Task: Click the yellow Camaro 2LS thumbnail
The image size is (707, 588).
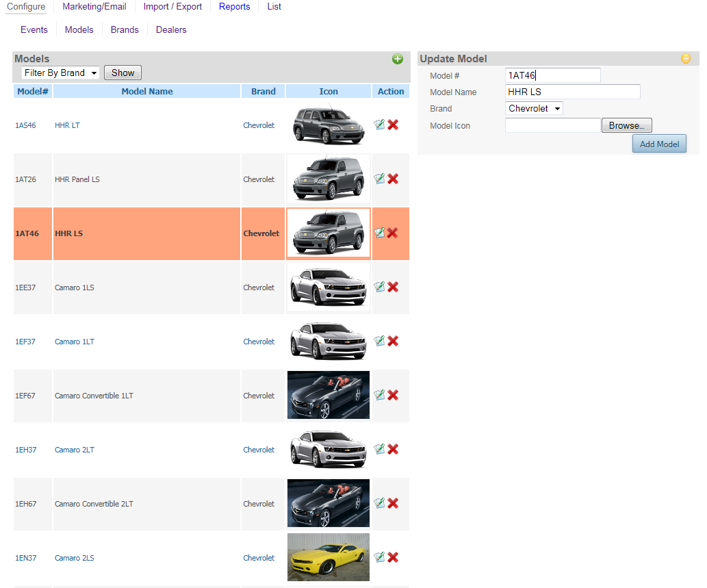Action: 329,557
